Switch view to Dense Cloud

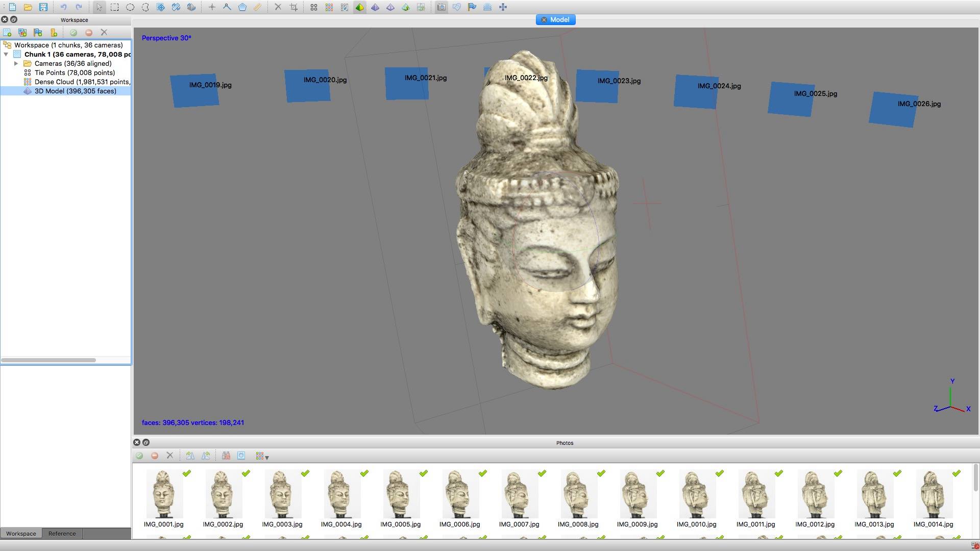point(329,7)
